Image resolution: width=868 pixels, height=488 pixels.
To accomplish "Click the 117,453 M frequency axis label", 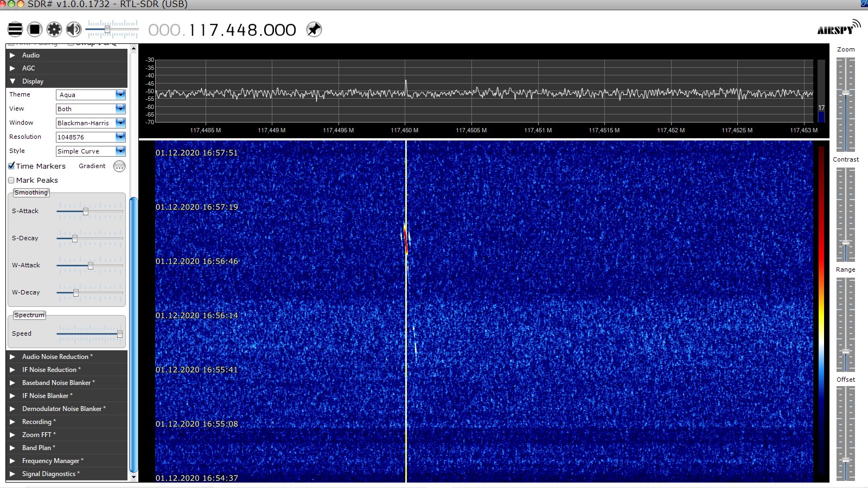I will tap(804, 130).
